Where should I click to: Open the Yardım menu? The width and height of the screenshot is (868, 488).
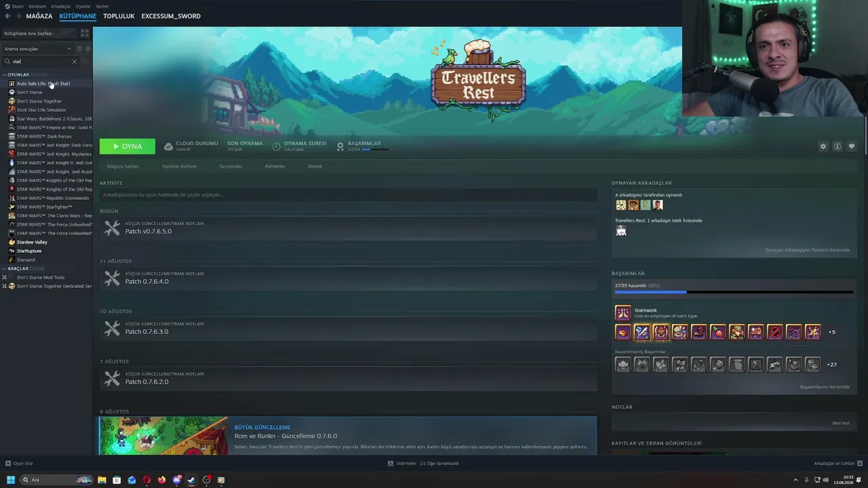tap(102, 6)
